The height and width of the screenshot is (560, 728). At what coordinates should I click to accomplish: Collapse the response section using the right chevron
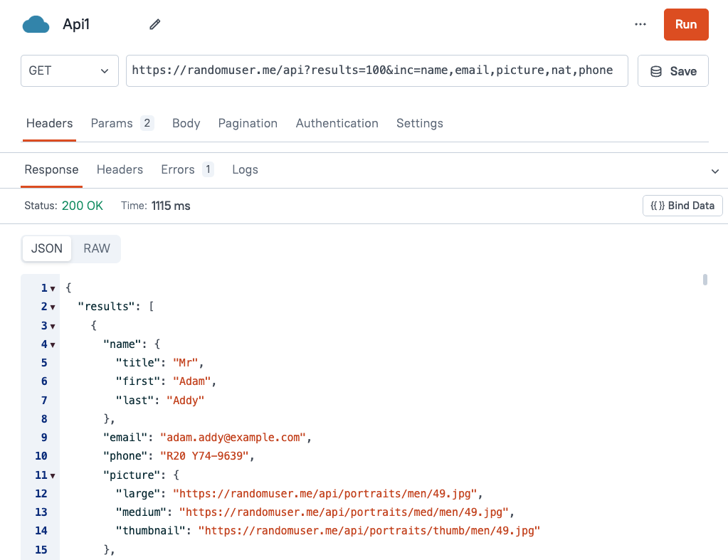click(714, 170)
